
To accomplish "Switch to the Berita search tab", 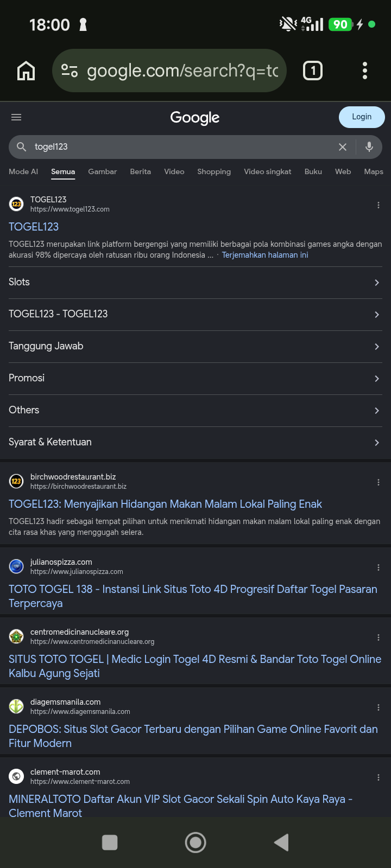I will tap(141, 171).
